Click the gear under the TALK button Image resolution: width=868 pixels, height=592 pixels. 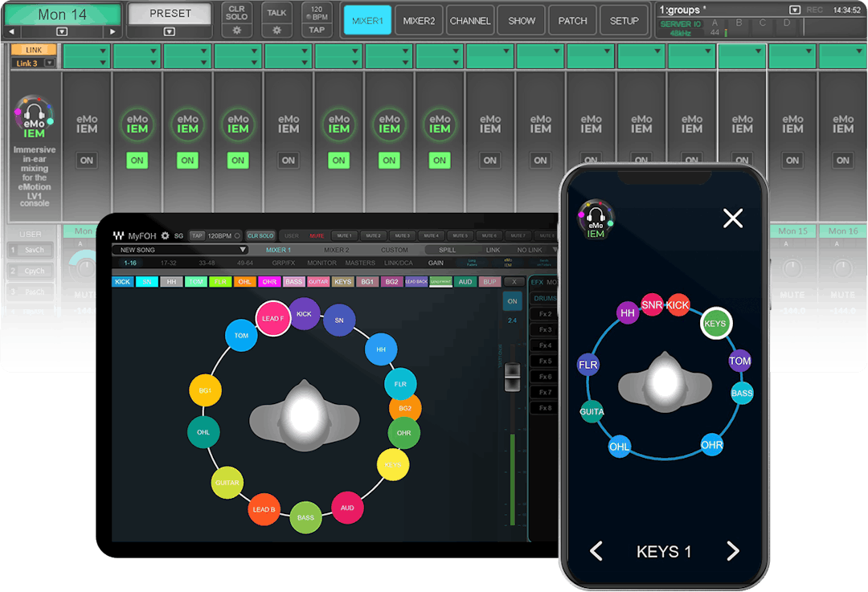tap(276, 31)
